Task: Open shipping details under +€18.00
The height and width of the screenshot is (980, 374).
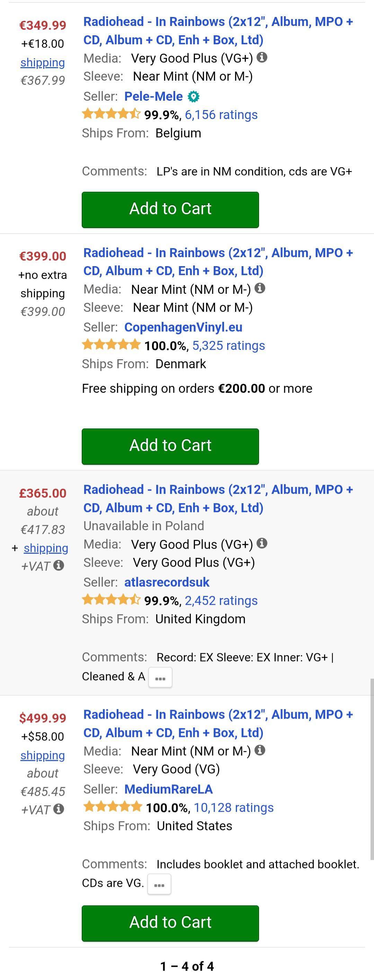Action: (x=43, y=62)
